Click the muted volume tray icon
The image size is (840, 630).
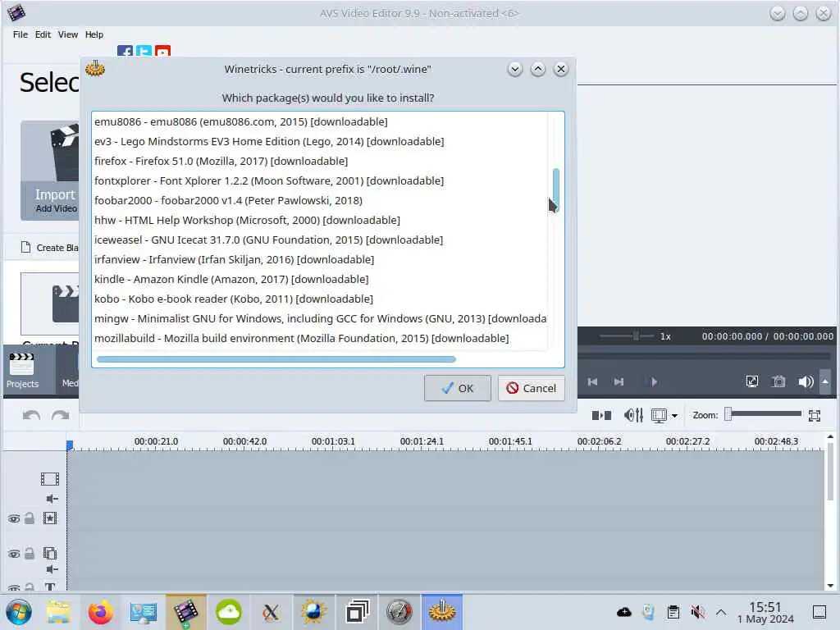[697, 612]
